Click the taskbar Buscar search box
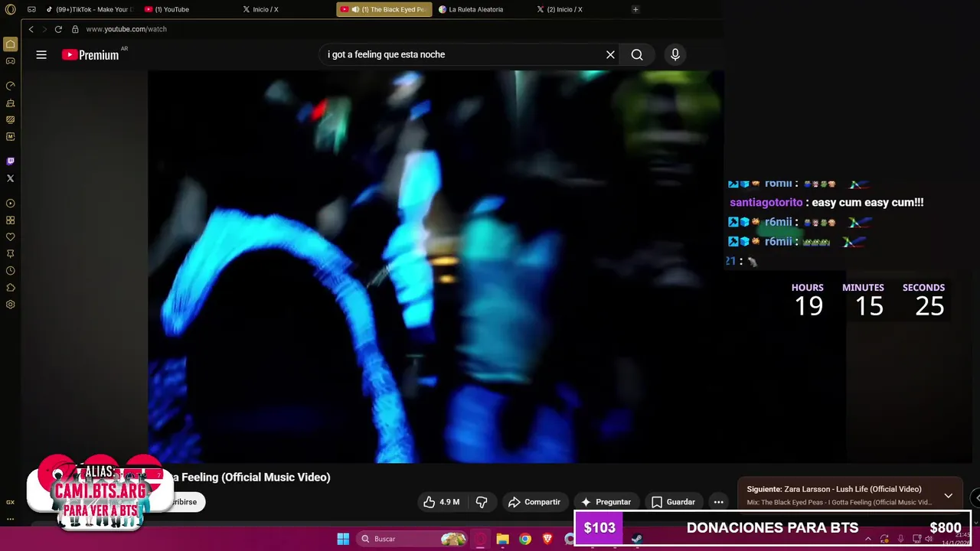 (x=413, y=539)
